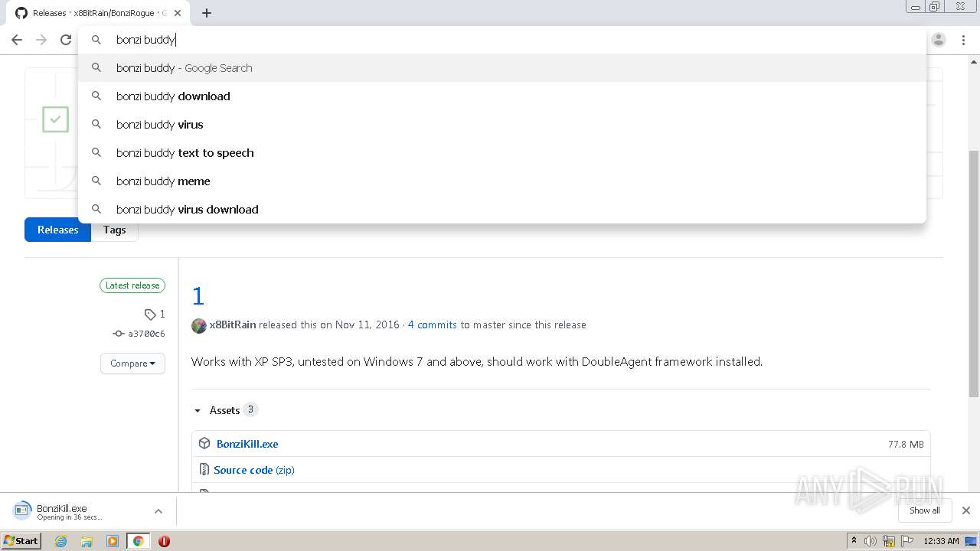This screenshot has height=551, width=980.
Task: Click the green checkmark box graphic
Action: (x=55, y=119)
